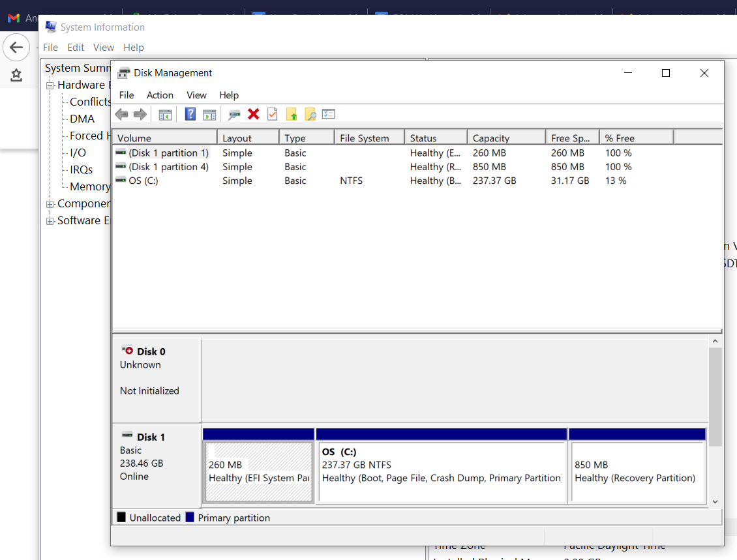Viewport: 737px width, 560px height.
Task: Open System Information File menu
Action: [50, 48]
